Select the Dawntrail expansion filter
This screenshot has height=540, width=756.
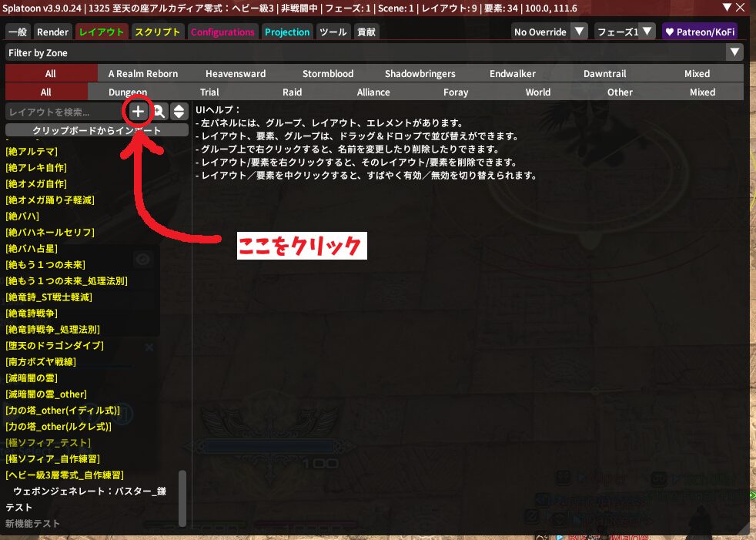(x=604, y=74)
